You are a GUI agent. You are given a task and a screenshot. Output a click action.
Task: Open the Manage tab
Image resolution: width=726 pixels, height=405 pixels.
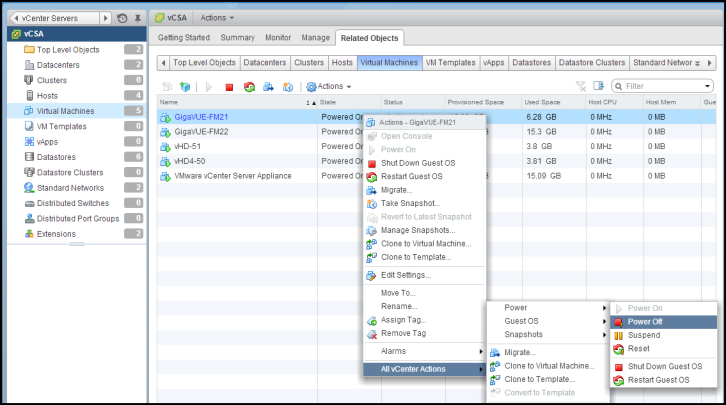click(x=315, y=38)
